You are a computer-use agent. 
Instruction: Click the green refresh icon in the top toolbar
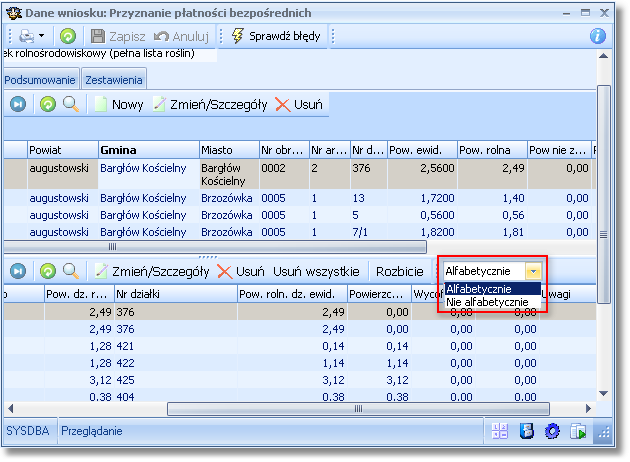click(x=68, y=36)
